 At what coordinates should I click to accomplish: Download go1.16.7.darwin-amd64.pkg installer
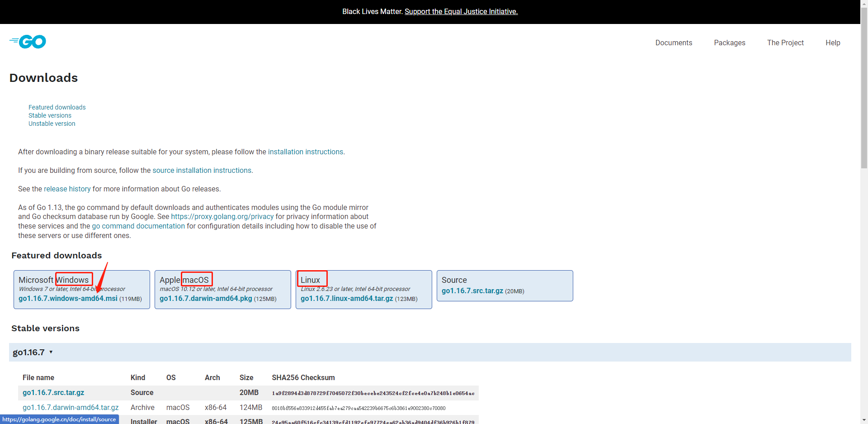point(206,298)
